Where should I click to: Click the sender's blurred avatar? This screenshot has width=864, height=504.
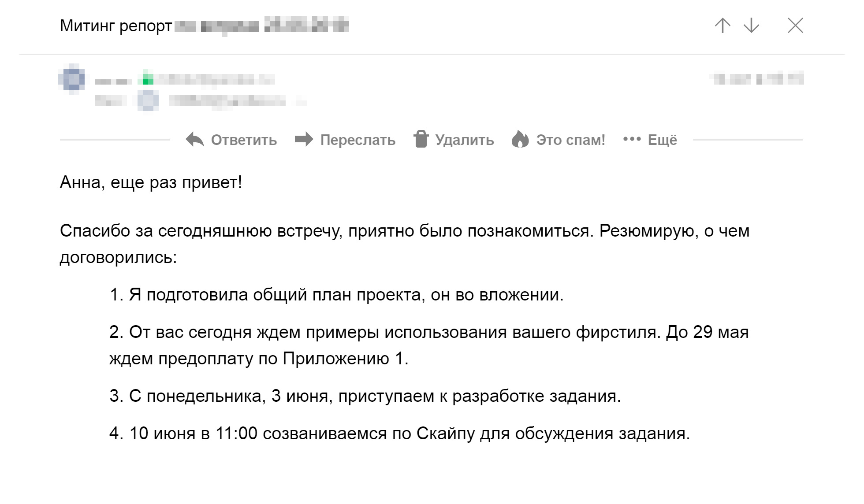[71, 80]
